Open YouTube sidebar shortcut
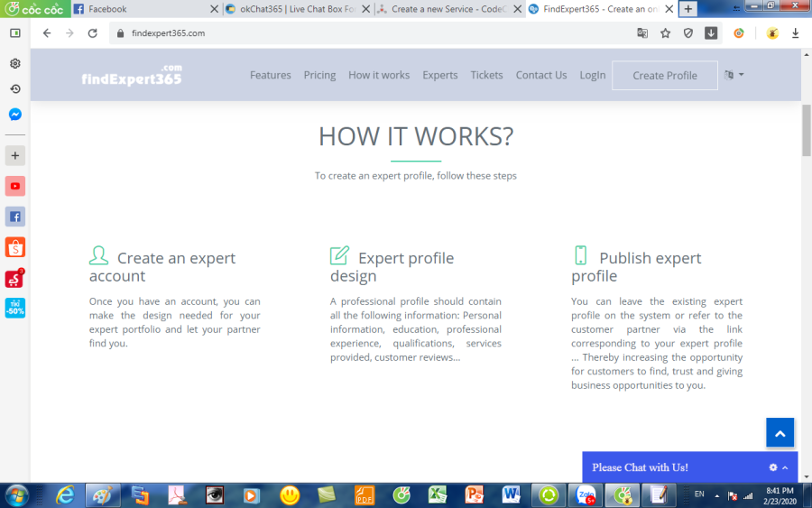The image size is (812, 508). tap(15, 186)
